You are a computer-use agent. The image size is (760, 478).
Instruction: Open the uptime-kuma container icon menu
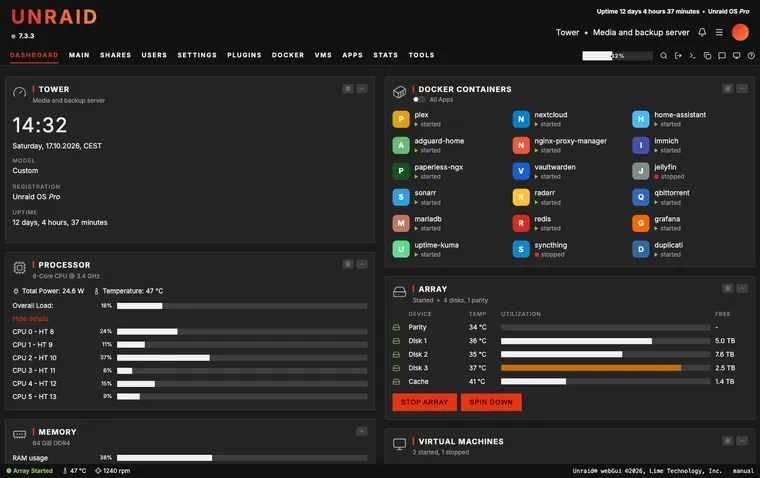point(401,249)
